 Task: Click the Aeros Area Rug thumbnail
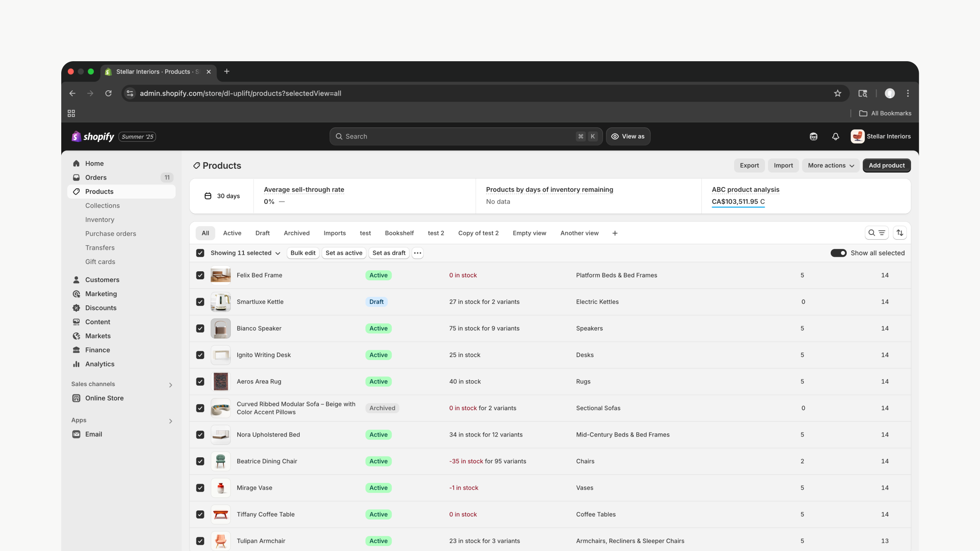[x=220, y=382]
